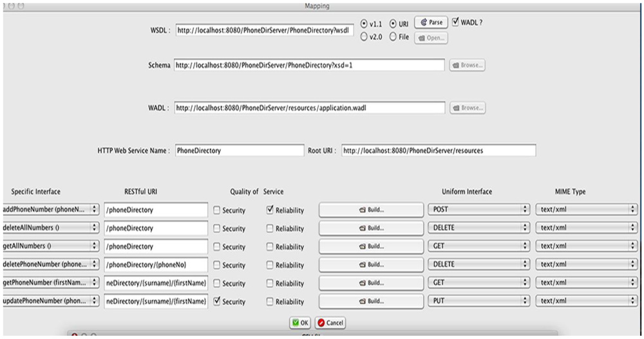This screenshot has width=644, height=339.
Task: Click the Root URI text field
Action: click(438, 151)
